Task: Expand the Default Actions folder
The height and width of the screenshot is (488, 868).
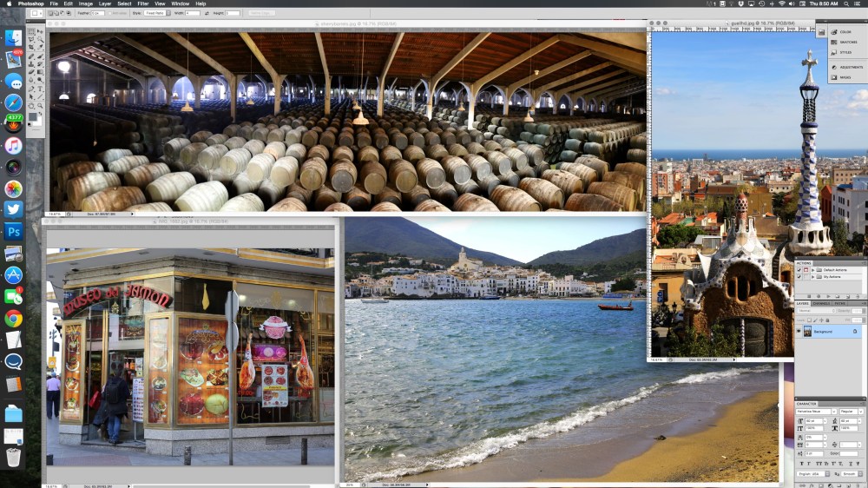Action: click(x=813, y=270)
